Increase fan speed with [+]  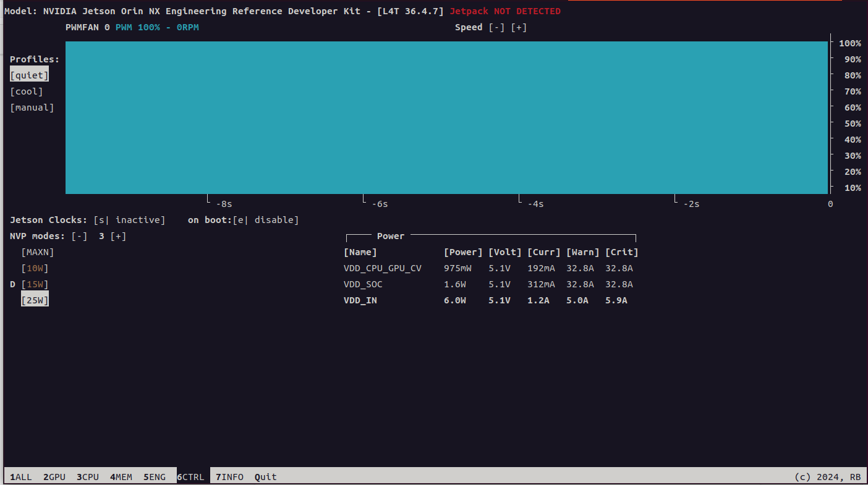tap(519, 27)
